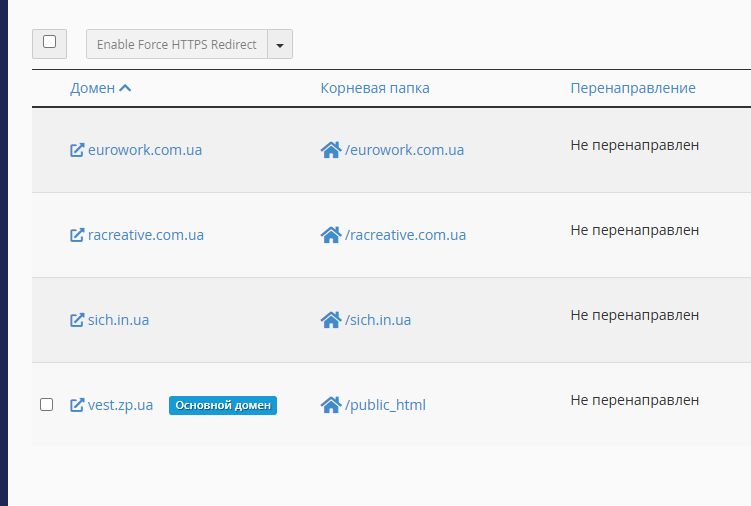Click the Основной домен badge

pos(223,405)
